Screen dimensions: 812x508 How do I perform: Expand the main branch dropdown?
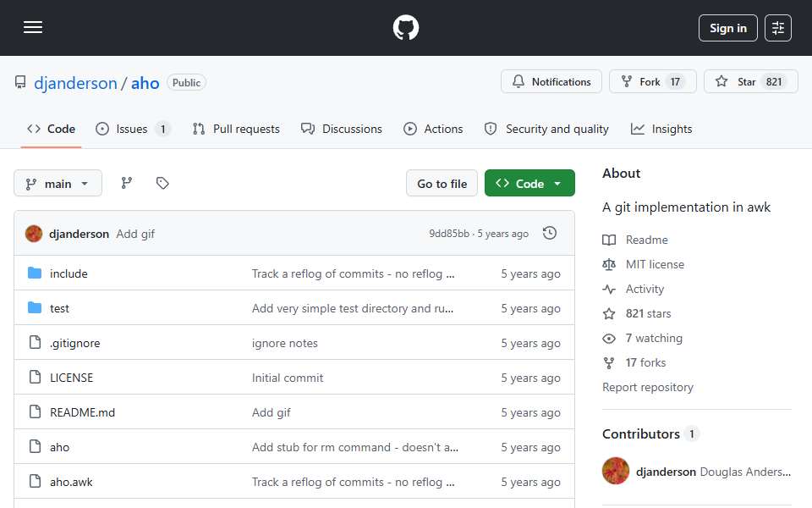pos(58,183)
